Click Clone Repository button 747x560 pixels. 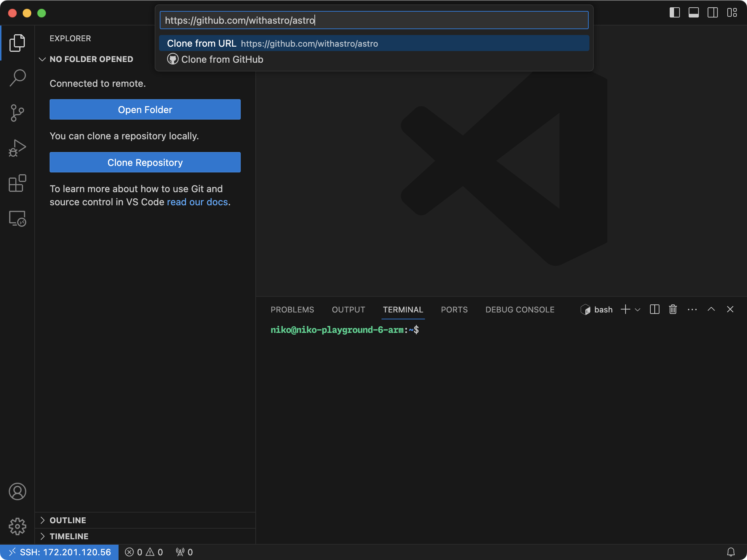145,162
